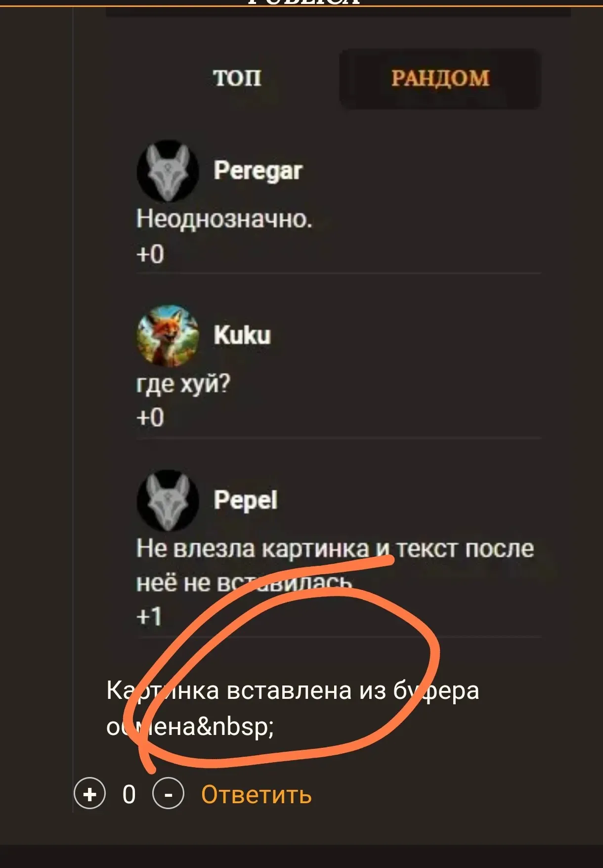
Task: Click the 'Картинка вставлена из буфера' text
Action: pos(293,690)
